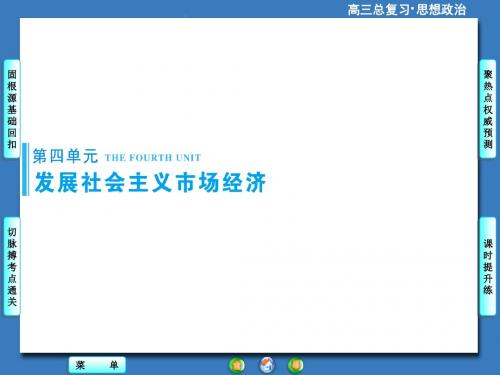
Task: Open the 固根源基础回扣 side tab
Action: tap(12, 109)
